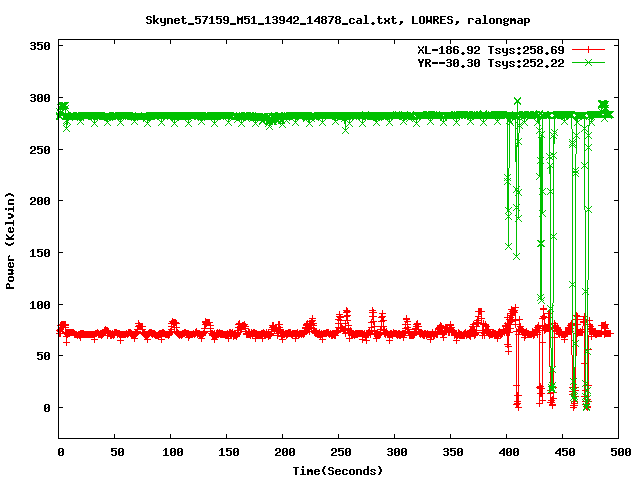This screenshot has height=480, width=640.
Task: Click the red legend line sample
Action: click(x=588, y=50)
